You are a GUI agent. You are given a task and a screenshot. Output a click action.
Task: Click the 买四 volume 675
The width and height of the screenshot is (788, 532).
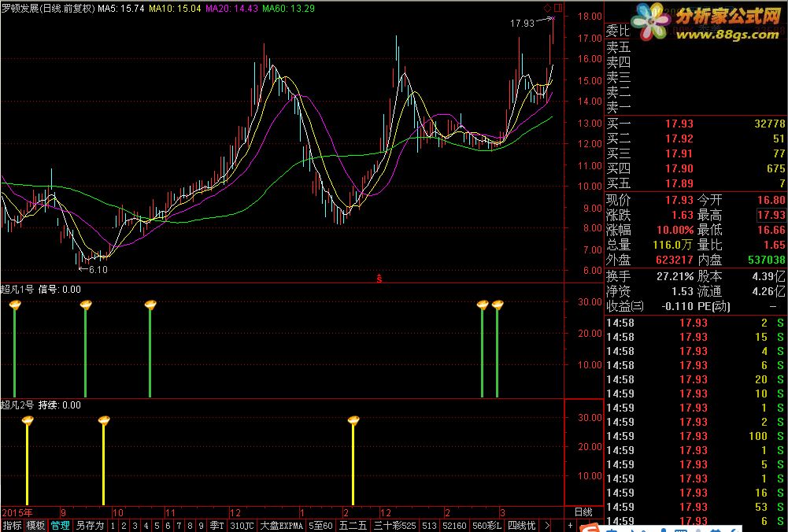(776, 168)
